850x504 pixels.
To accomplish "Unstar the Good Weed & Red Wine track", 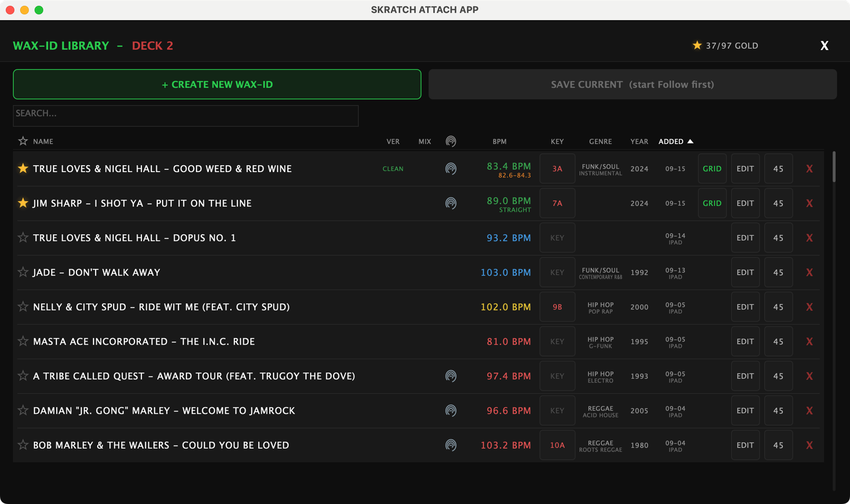I will tap(23, 168).
